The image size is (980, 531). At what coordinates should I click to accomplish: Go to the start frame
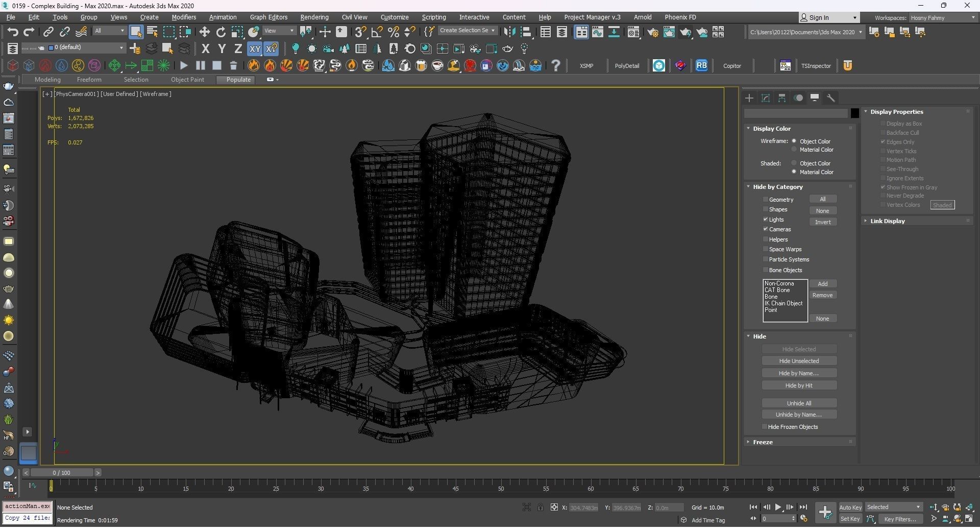click(753, 507)
